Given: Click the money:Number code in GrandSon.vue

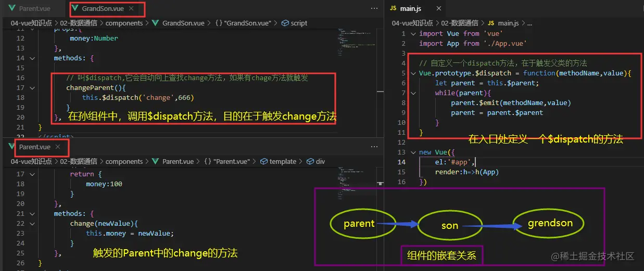Looking at the screenshot, I should 94,38.
